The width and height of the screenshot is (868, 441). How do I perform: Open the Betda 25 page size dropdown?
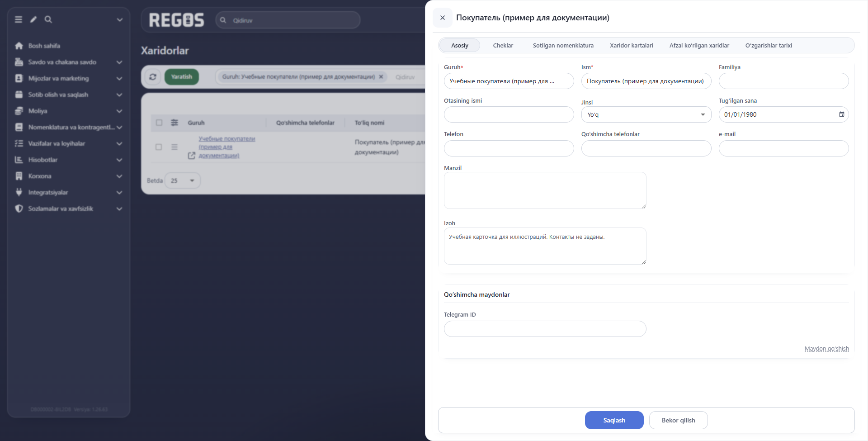tap(183, 180)
